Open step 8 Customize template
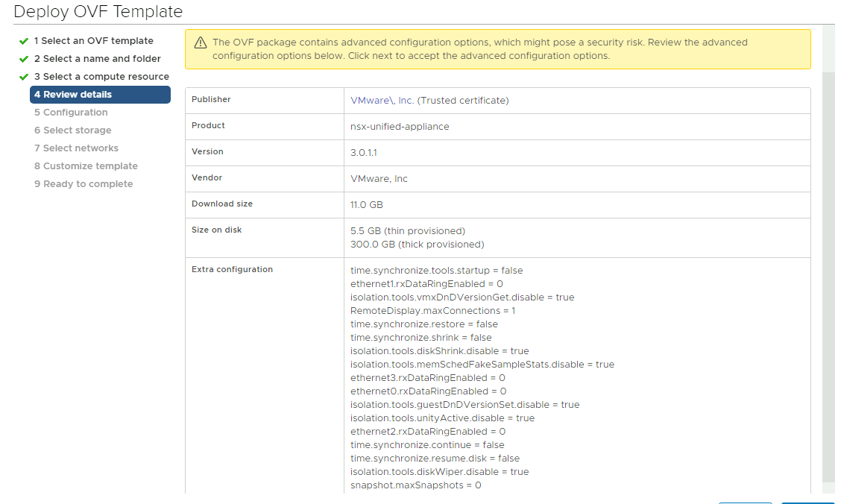 click(x=86, y=166)
